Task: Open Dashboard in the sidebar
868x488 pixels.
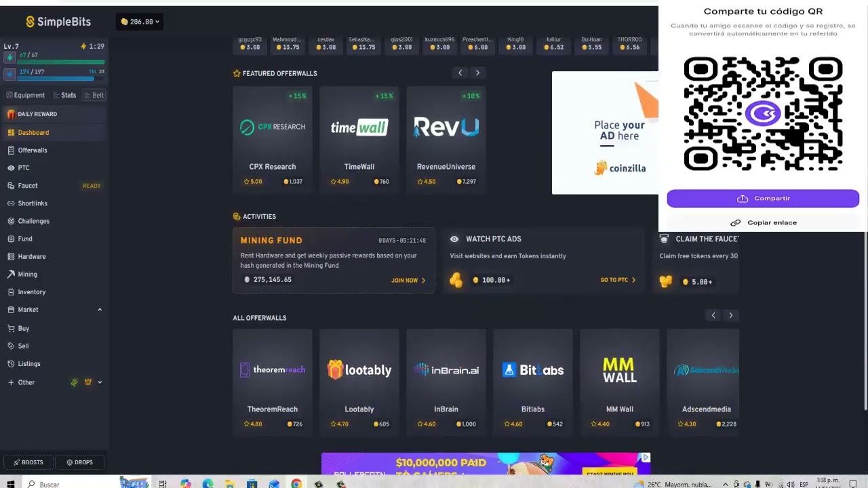Action: point(54,132)
